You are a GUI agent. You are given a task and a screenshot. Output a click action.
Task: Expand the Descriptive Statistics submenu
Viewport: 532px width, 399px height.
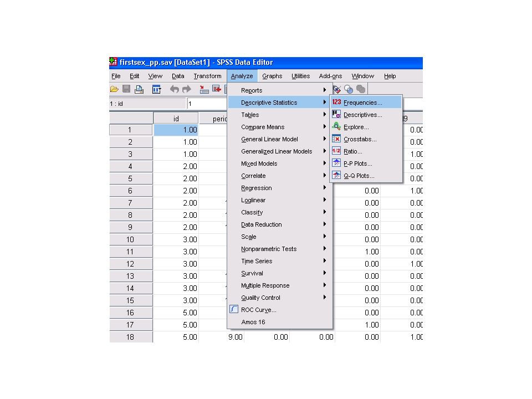pos(279,103)
